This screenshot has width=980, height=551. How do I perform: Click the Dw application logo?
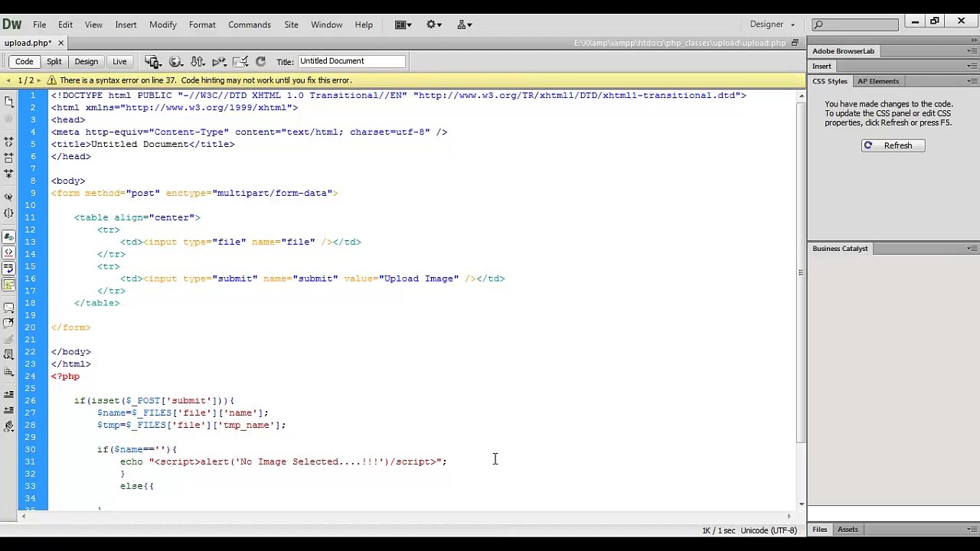click(11, 24)
